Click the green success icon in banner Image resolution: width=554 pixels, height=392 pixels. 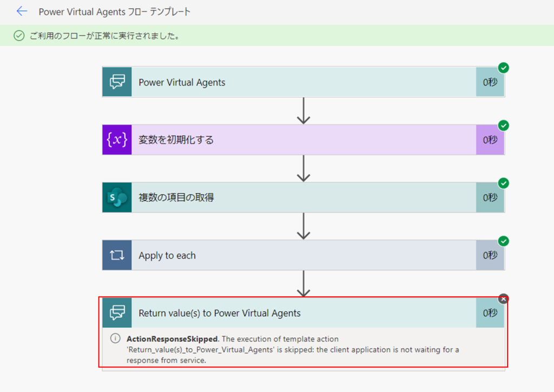19,36
